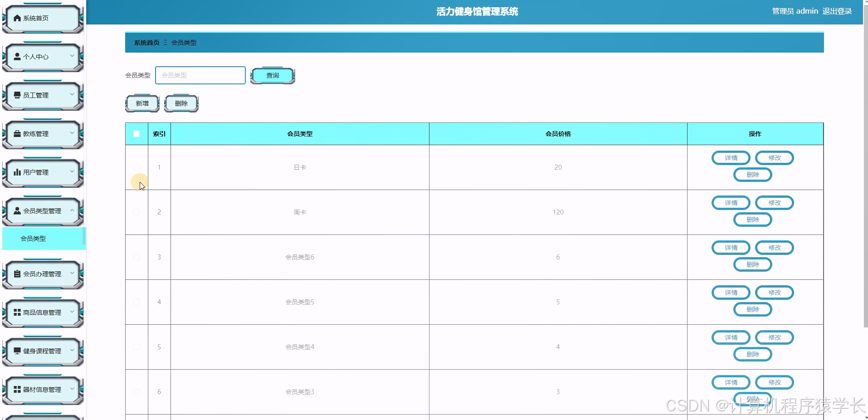Click 修改 for the 会员类型3 row
Screen dimensions: 868x420
pyautogui.click(x=775, y=382)
